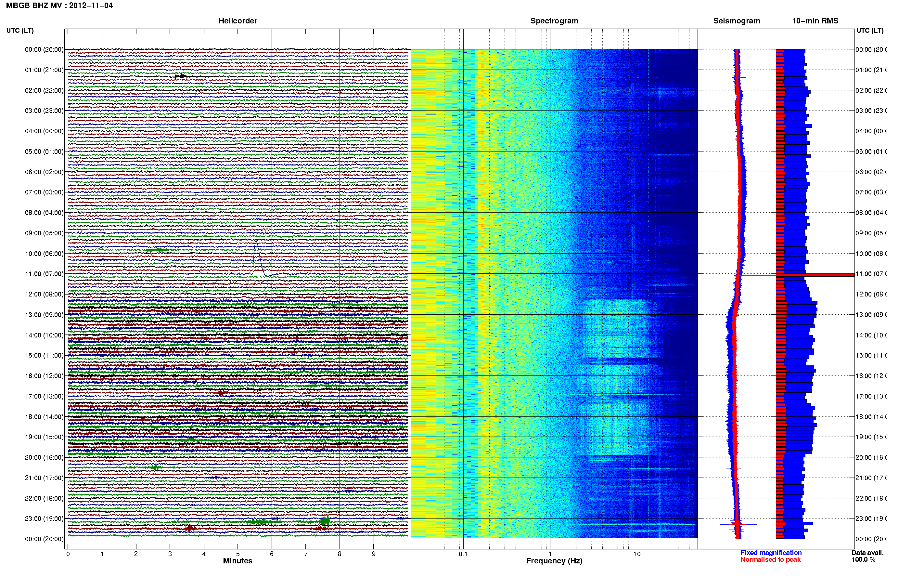The width and height of the screenshot is (924, 578).
Task: Click the left time label '14:00 (10:00)'
Action: (x=44, y=335)
